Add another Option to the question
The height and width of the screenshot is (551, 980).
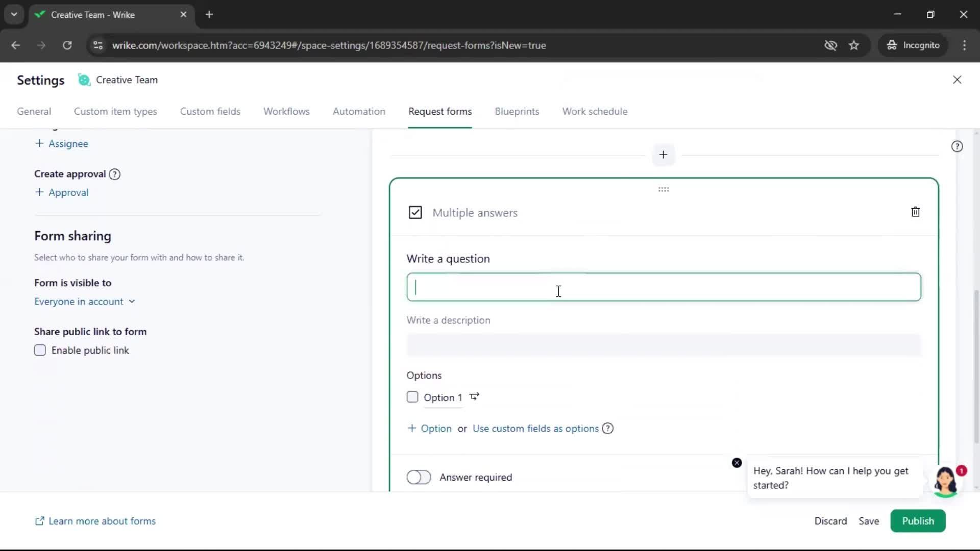tap(429, 429)
